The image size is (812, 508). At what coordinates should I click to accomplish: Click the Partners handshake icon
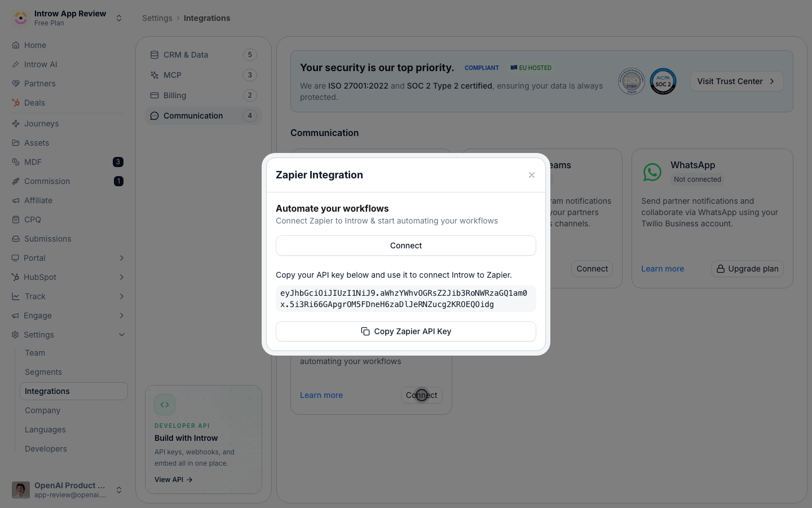(16, 84)
